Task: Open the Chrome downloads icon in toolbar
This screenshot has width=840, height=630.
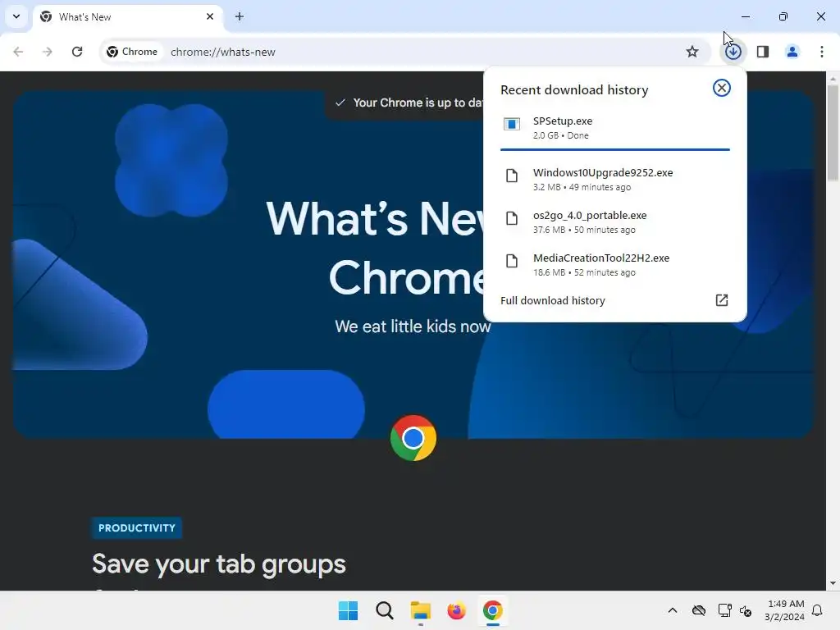Action: [733, 52]
